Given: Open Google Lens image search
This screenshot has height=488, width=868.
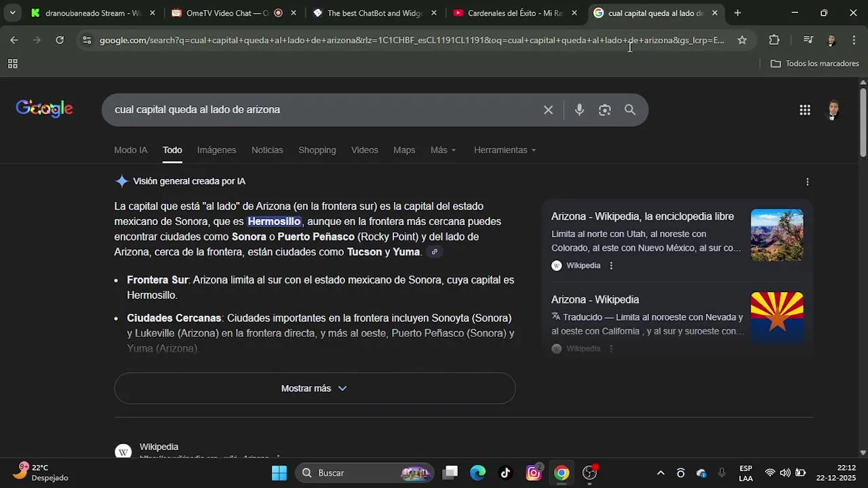Looking at the screenshot, I should coord(605,110).
